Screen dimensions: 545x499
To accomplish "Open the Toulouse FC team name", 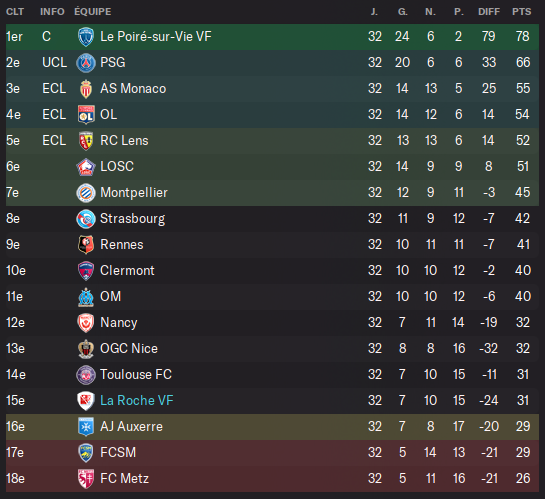I will [136, 374].
